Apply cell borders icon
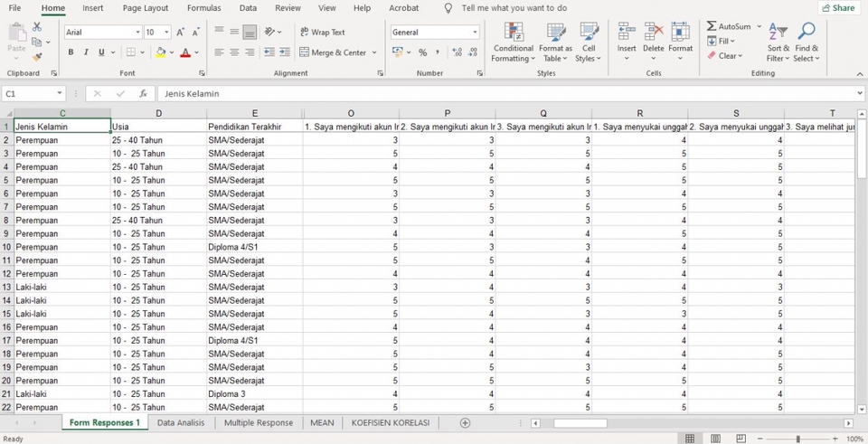Image resolution: width=868 pixels, height=444 pixels. click(130, 52)
